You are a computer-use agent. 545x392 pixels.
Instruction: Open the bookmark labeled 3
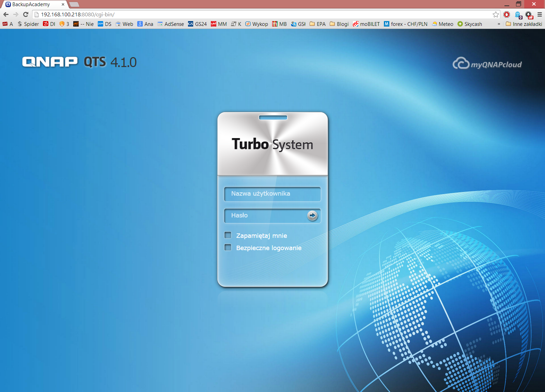click(64, 24)
